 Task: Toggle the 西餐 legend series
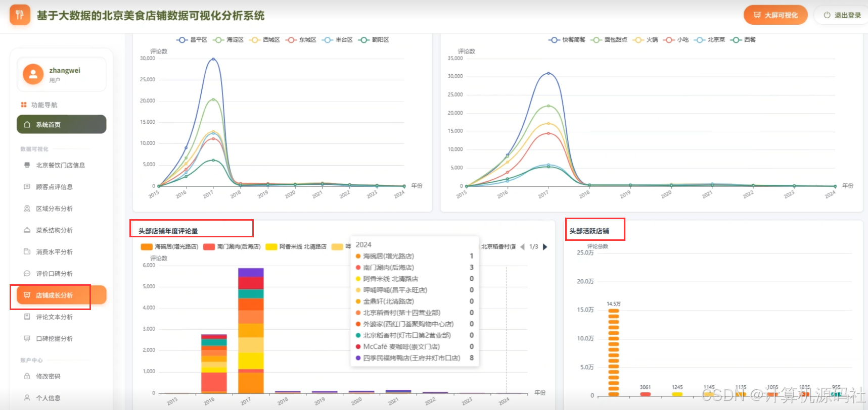click(x=743, y=39)
